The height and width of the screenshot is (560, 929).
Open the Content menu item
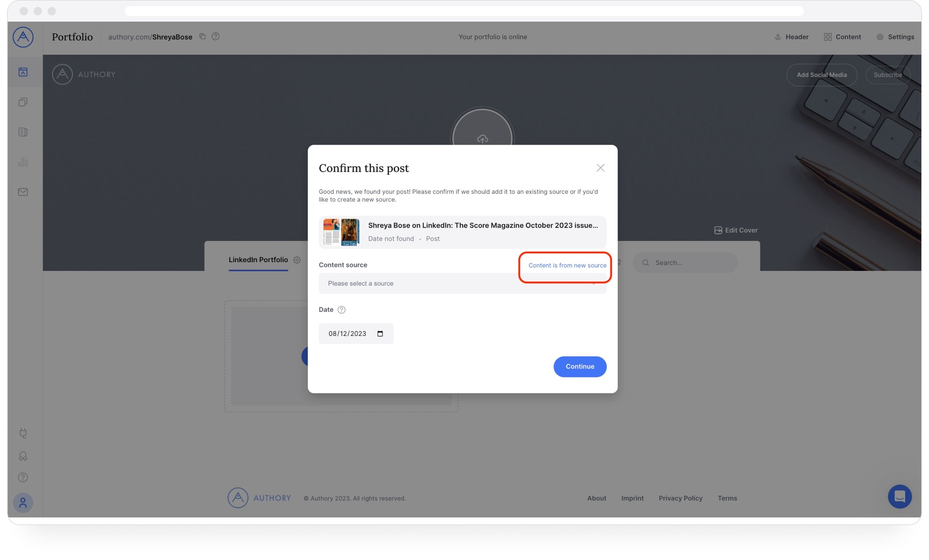(x=842, y=37)
